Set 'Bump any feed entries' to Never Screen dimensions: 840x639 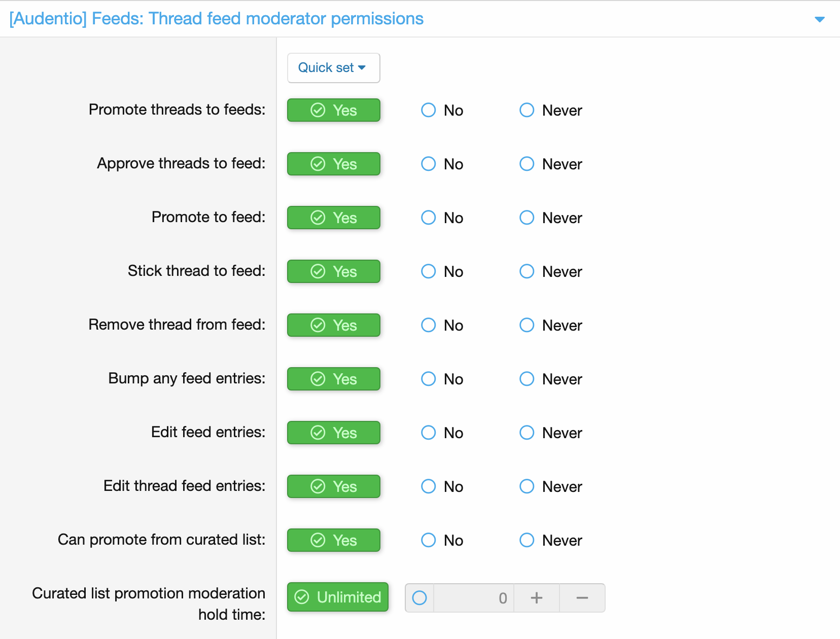(x=527, y=379)
